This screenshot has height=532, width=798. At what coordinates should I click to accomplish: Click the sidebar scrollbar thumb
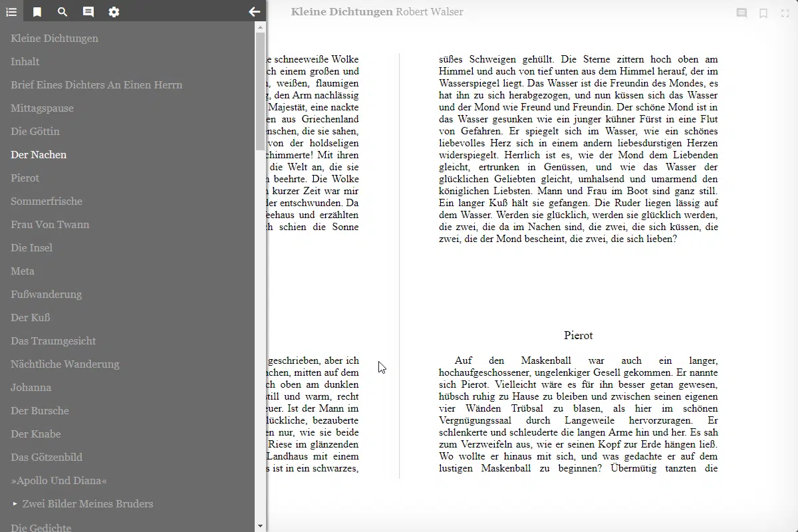click(260, 92)
